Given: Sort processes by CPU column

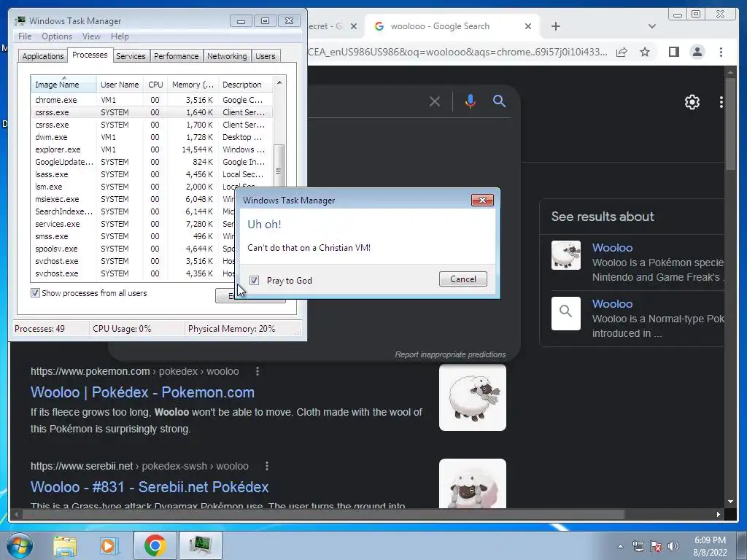Looking at the screenshot, I should click(156, 85).
